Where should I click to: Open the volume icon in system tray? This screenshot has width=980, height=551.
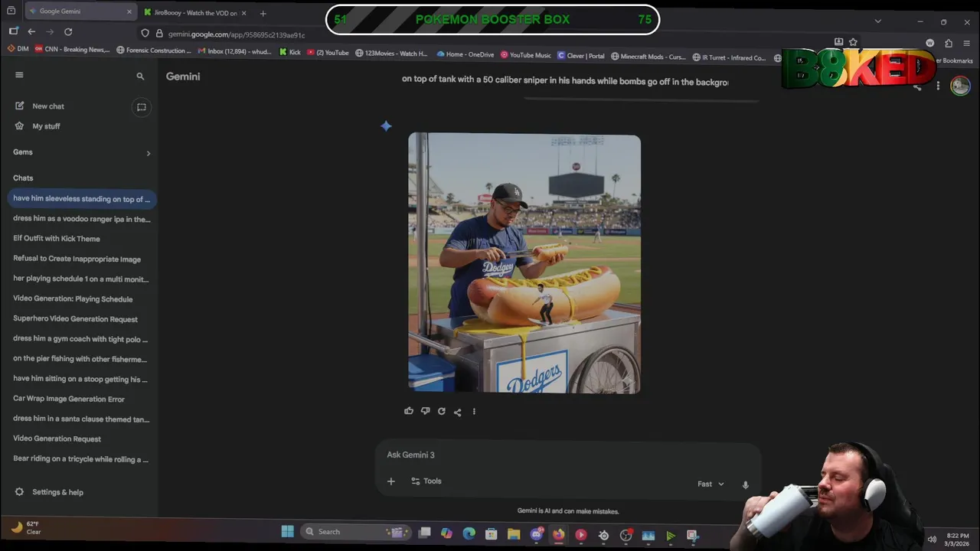click(932, 539)
